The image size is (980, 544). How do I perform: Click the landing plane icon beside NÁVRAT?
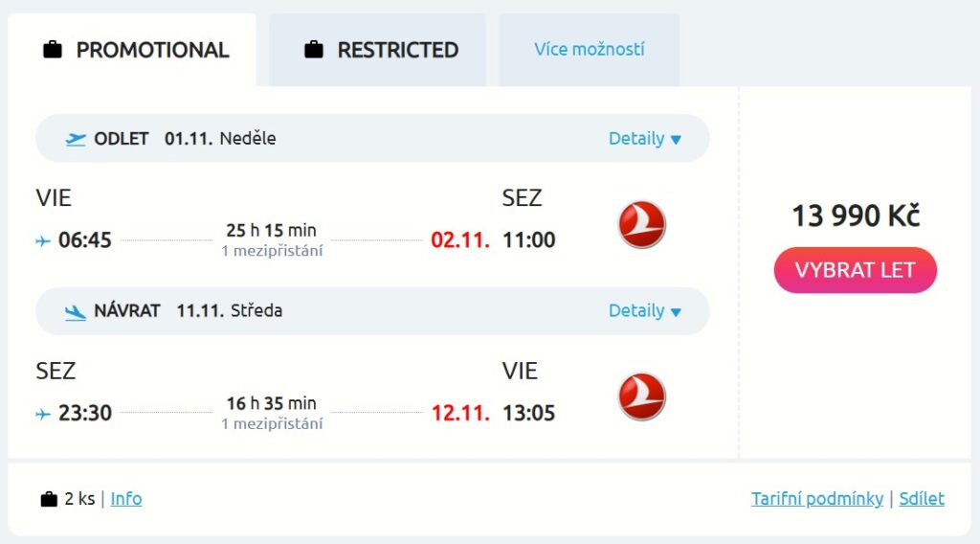pos(76,311)
